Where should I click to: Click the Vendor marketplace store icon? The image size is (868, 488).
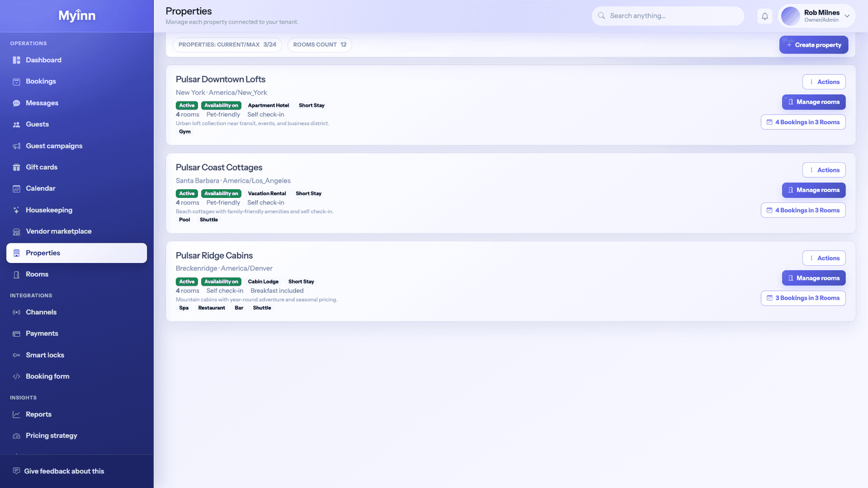click(16, 232)
